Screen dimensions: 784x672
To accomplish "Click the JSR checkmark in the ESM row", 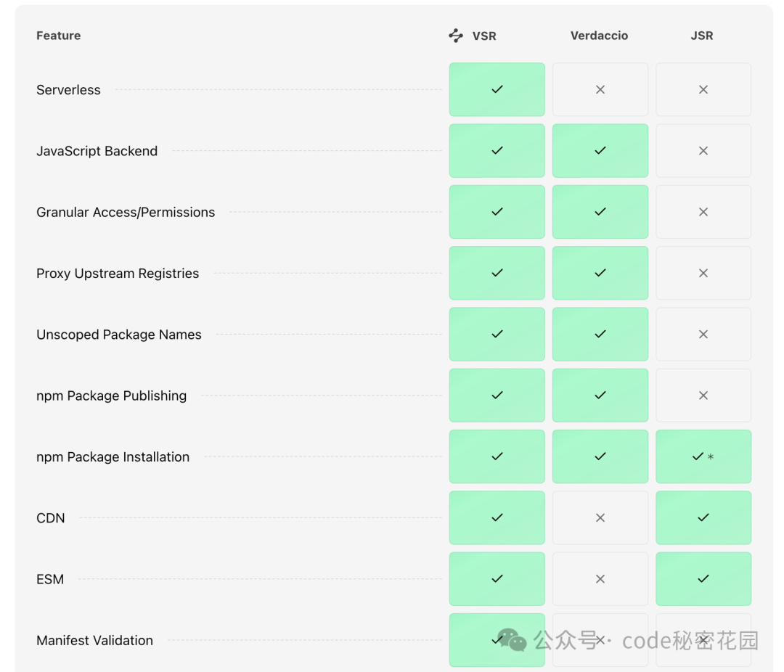I will point(703,579).
